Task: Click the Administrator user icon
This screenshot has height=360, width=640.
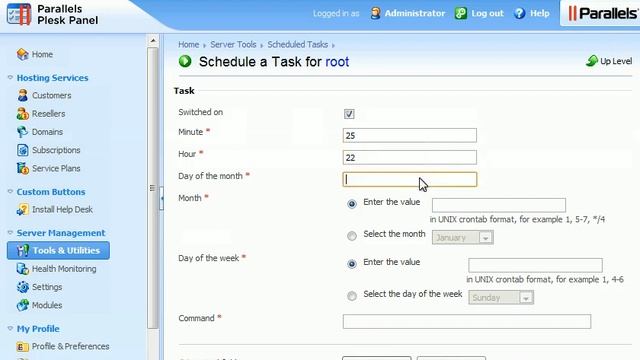Action: (x=376, y=13)
